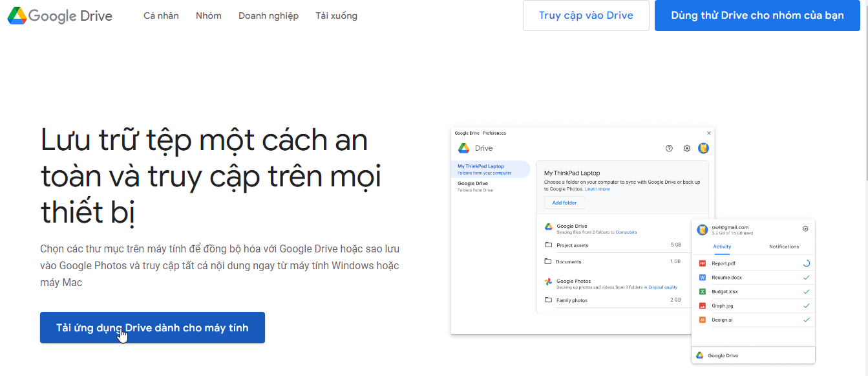
Task: Click the Google Photos pinwheel icon
Action: coord(548,282)
